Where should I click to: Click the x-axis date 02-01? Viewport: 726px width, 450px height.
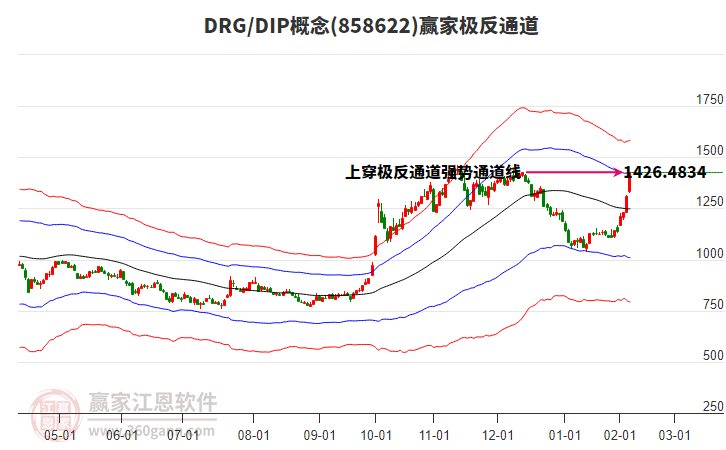[620, 435]
